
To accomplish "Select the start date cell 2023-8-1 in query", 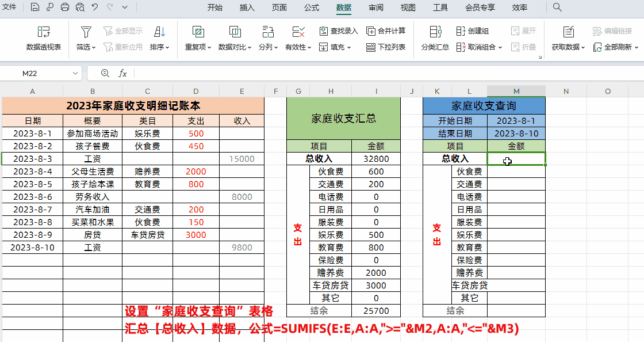I will point(516,120).
